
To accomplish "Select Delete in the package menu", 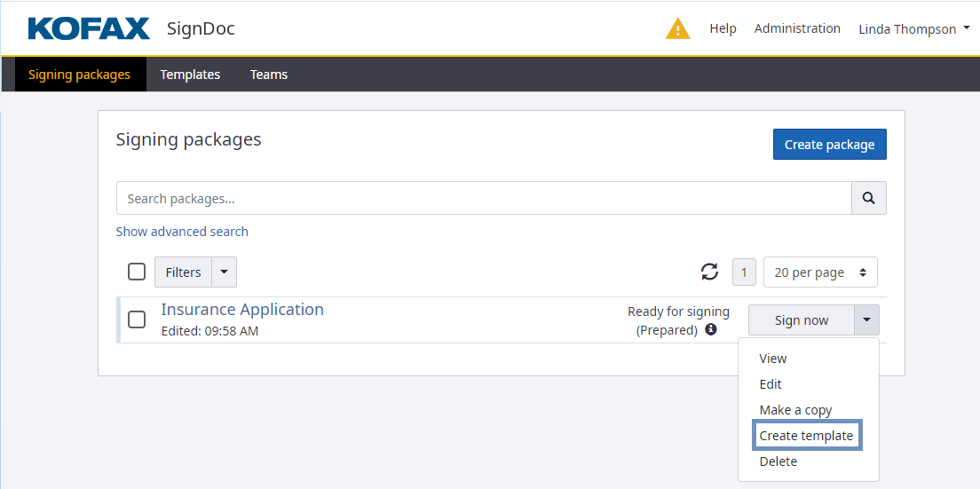I will coord(778,461).
